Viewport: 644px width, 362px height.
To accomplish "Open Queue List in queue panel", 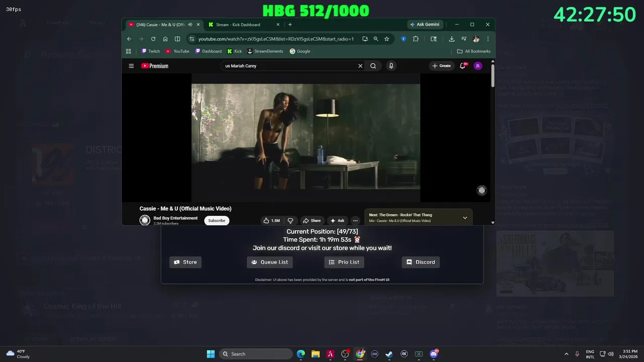I will (270, 262).
